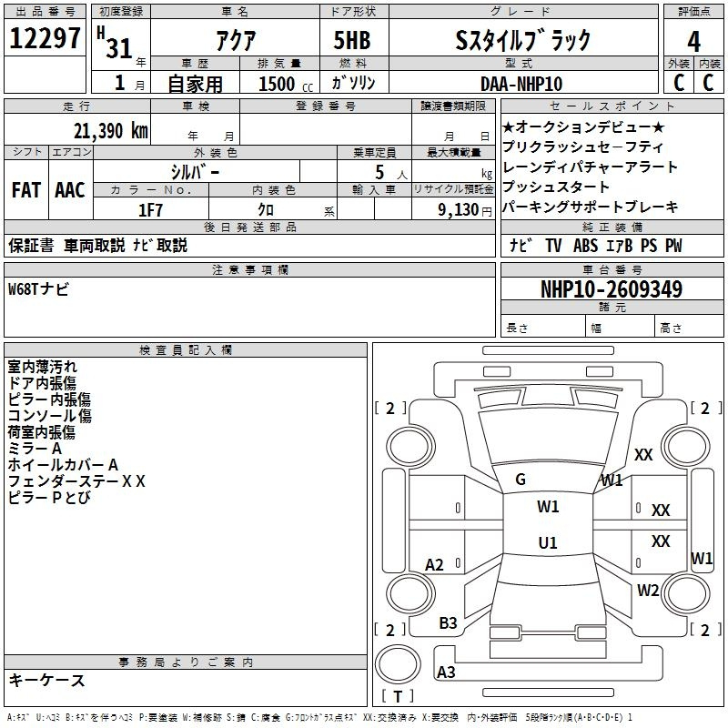728x728 pixels.
Task: Select the B3 damage mark on diagram
Action: (x=448, y=623)
